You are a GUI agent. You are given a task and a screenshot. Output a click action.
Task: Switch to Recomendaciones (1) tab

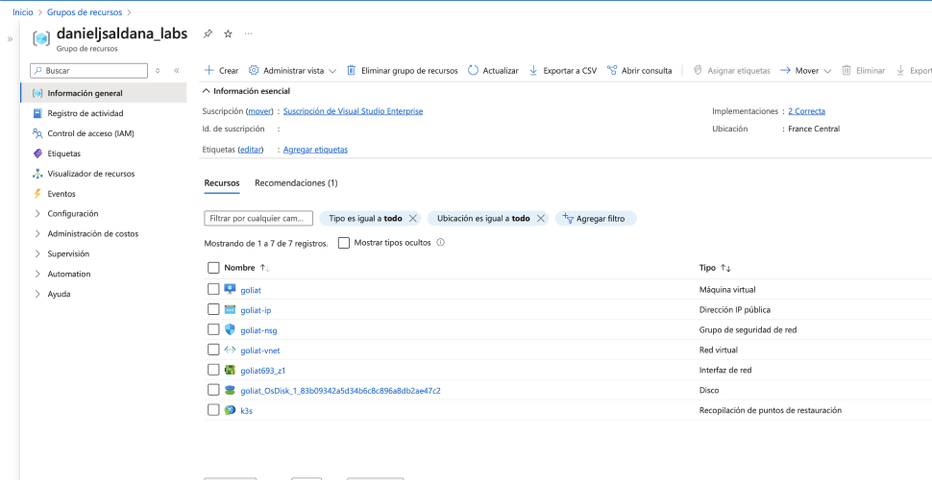click(296, 183)
